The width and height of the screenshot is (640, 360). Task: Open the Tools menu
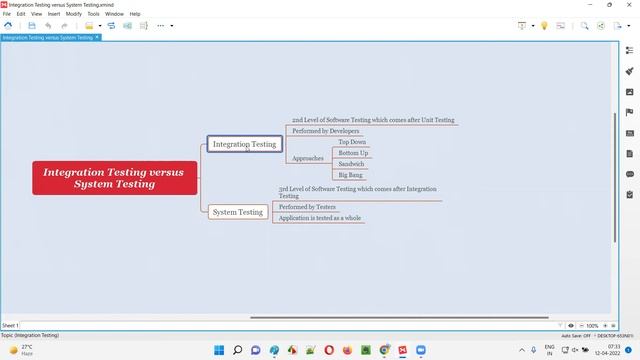tap(93, 14)
